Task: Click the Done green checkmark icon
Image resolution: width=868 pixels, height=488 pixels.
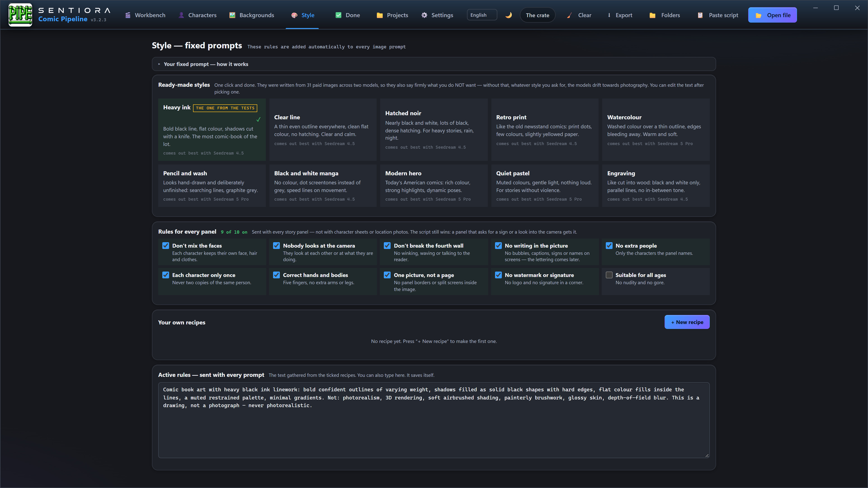Action: pos(338,15)
